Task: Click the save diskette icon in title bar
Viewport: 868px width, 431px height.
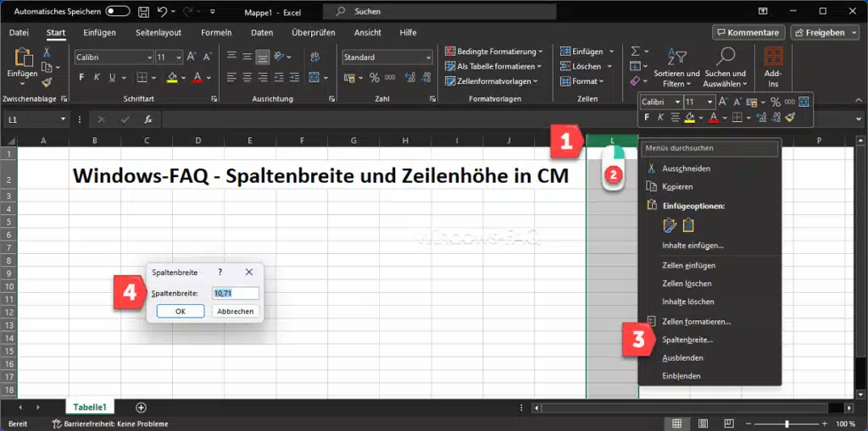Action: pos(142,12)
